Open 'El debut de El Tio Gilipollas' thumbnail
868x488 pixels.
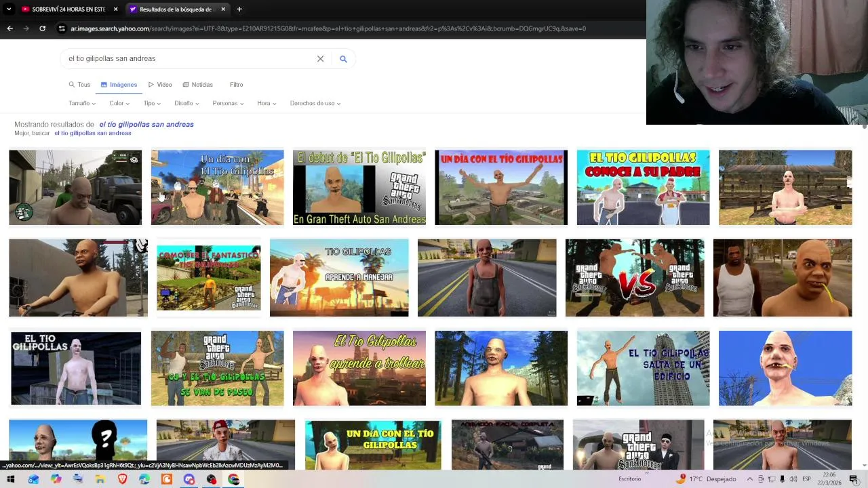click(x=359, y=187)
